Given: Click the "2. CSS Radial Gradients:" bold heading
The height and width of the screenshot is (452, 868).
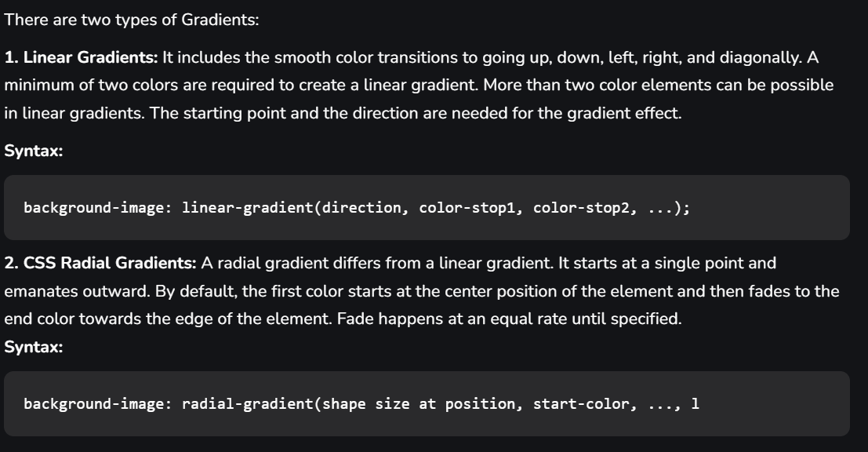Looking at the screenshot, I should pyautogui.click(x=100, y=263).
